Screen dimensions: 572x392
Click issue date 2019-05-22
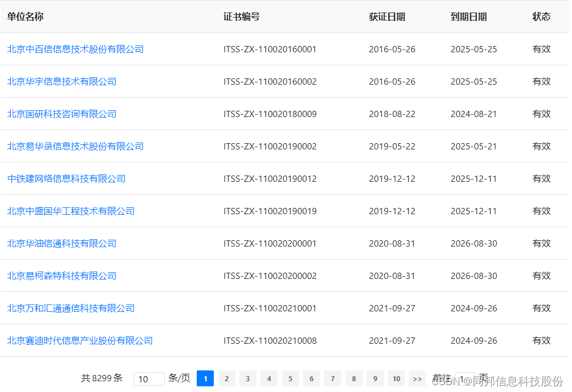pyautogui.click(x=392, y=147)
